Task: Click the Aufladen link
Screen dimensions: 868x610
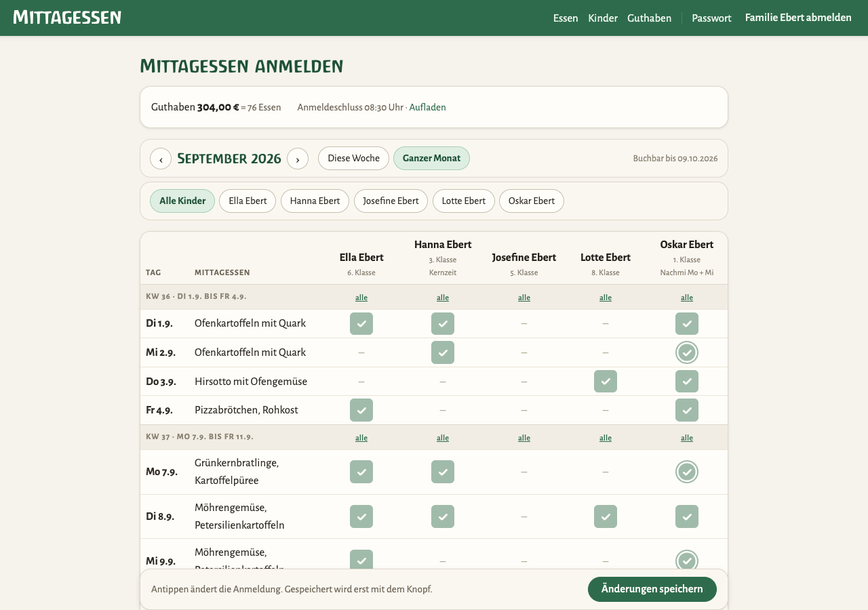Action: pyautogui.click(x=427, y=107)
